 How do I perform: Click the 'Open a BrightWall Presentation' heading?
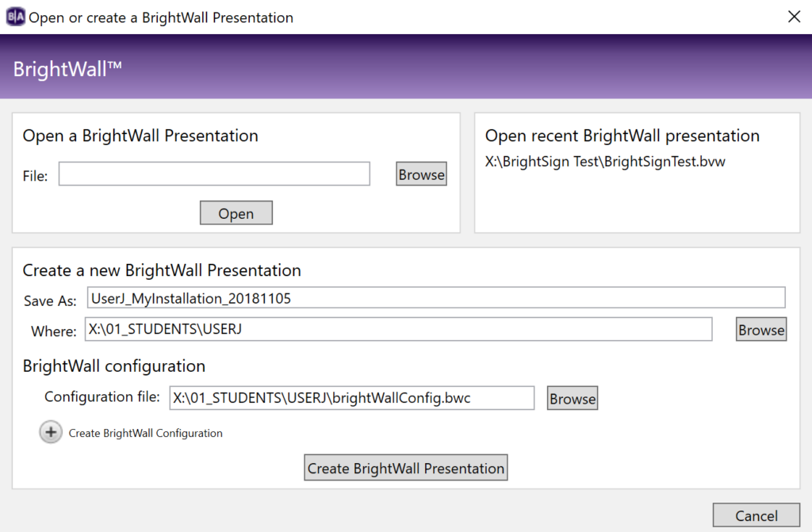pyautogui.click(x=140, y=136)
